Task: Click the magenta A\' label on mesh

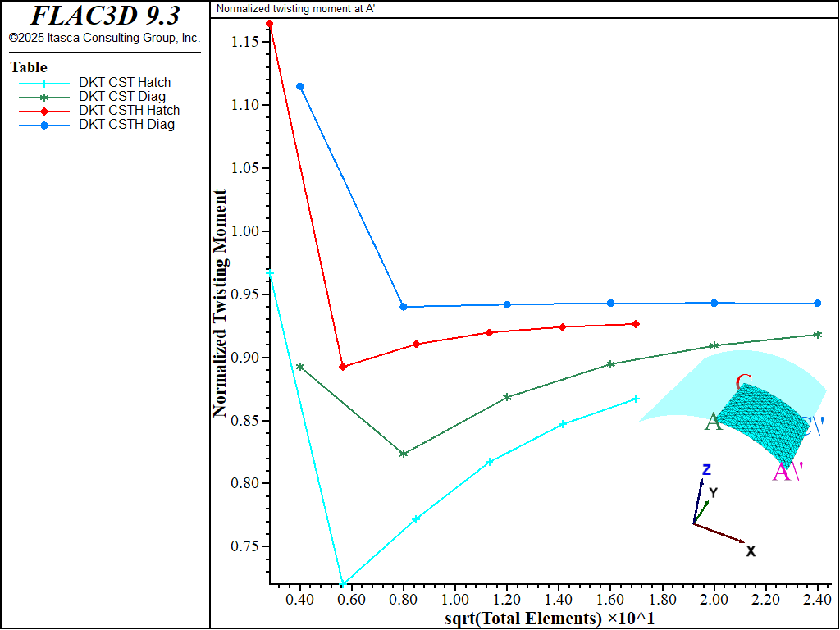Action: click(x=787, y=472)
